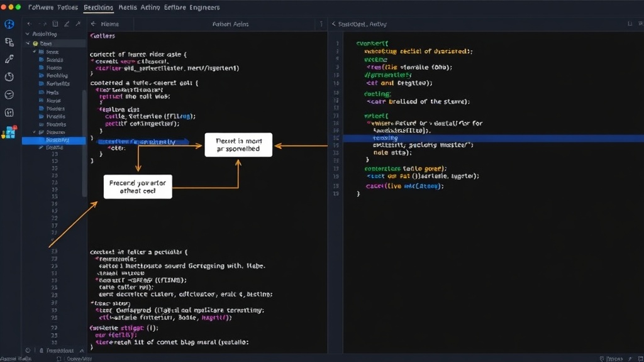Screen dimensions: 644x362
Task: Open the Foftwere menu
Action: pyautogui.click(x=41, y=8)
